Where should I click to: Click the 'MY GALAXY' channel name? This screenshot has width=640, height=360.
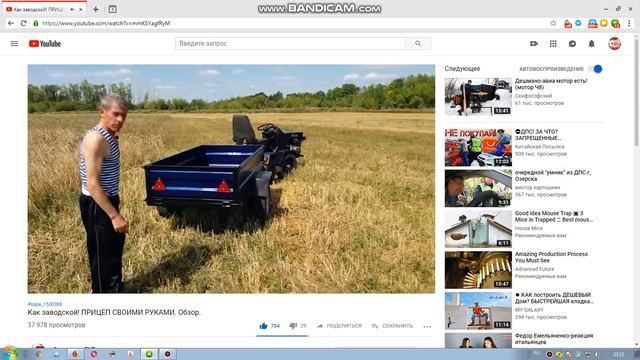tap(529, 310)
